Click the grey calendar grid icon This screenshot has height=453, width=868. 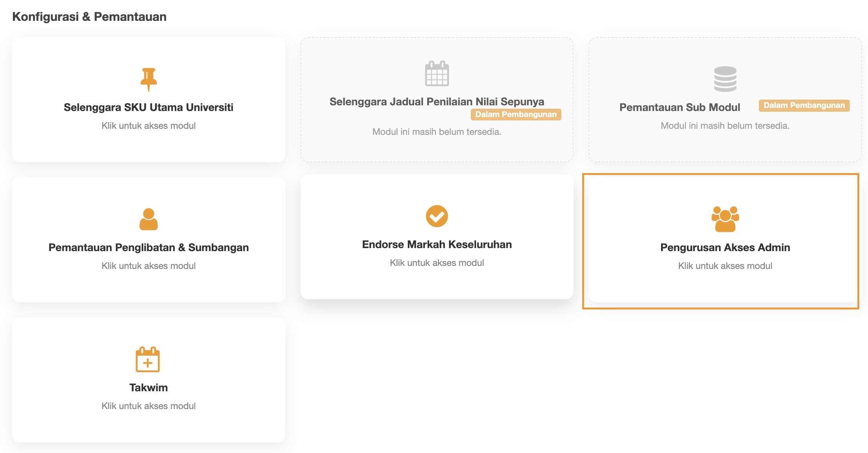pos(437,73)
